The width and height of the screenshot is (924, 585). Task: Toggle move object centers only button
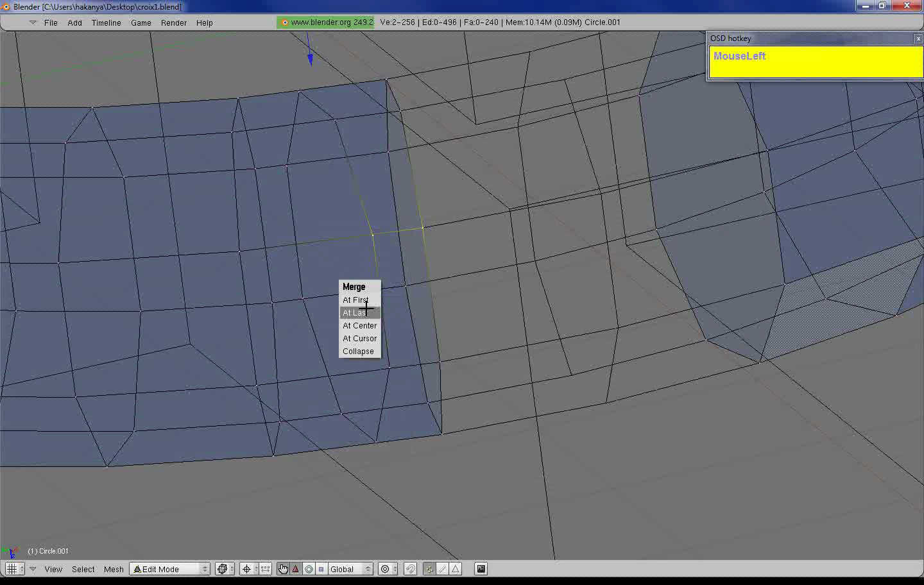tap(266, 569)
